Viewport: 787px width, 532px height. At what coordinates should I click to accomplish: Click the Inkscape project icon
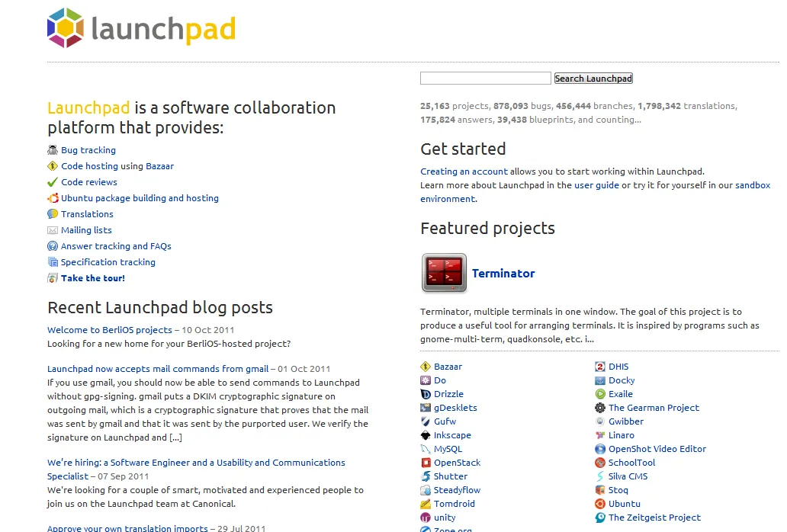pyautogui.click(x=426, y=434)
